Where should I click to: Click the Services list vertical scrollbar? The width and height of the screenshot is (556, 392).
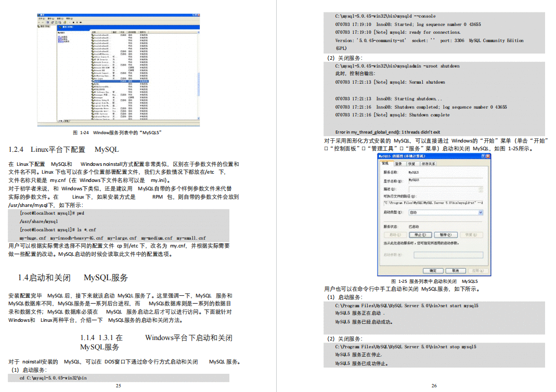tap(198, 78)
